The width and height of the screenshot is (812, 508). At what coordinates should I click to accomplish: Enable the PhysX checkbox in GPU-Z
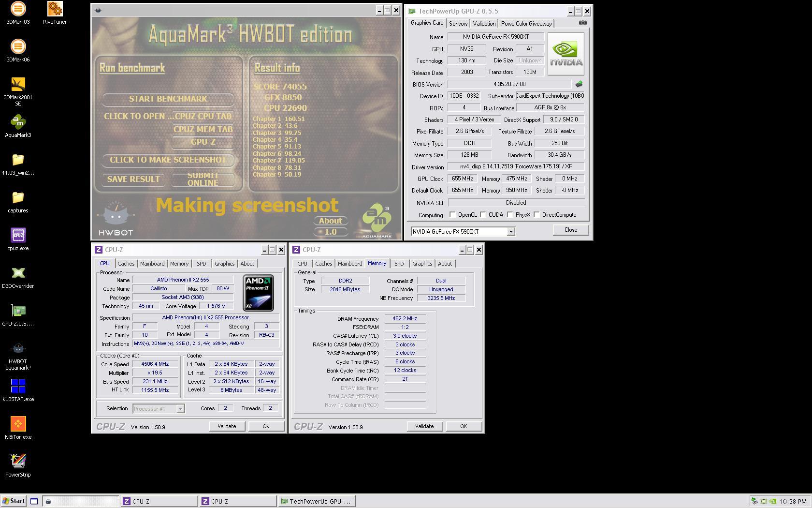(x=510, y=214)
